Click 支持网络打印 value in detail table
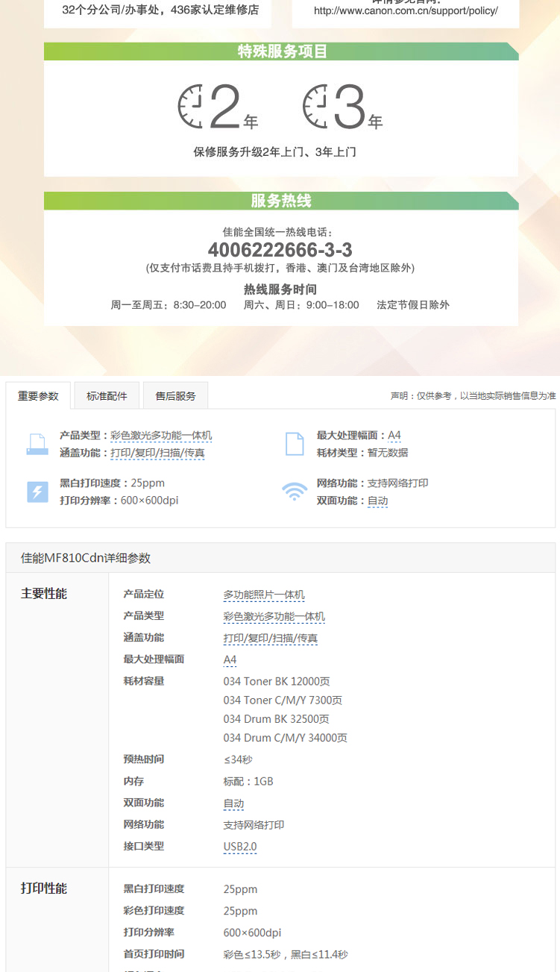 point(254,825)
